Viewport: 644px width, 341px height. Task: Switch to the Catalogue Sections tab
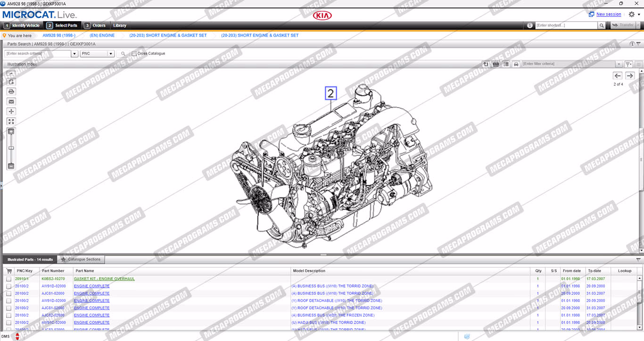pos(81,259)
